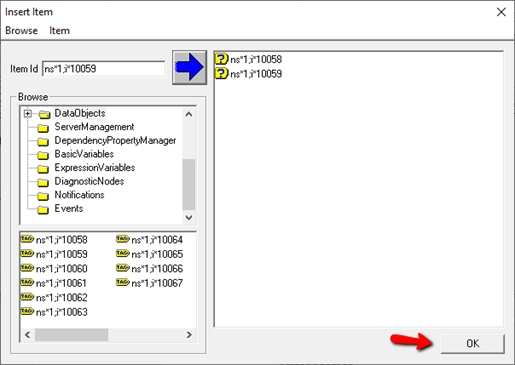Screen dimensions: 515x365
Task: Click the tag icon for ns*1;i*10066
Action: 123,268
